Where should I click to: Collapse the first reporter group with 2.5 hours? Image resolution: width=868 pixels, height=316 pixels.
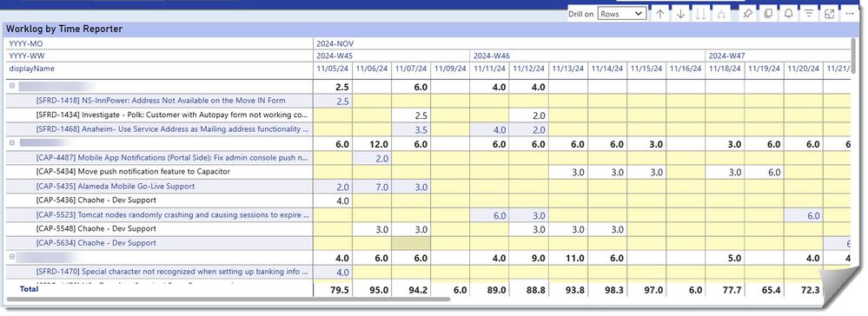pos(12,86)
